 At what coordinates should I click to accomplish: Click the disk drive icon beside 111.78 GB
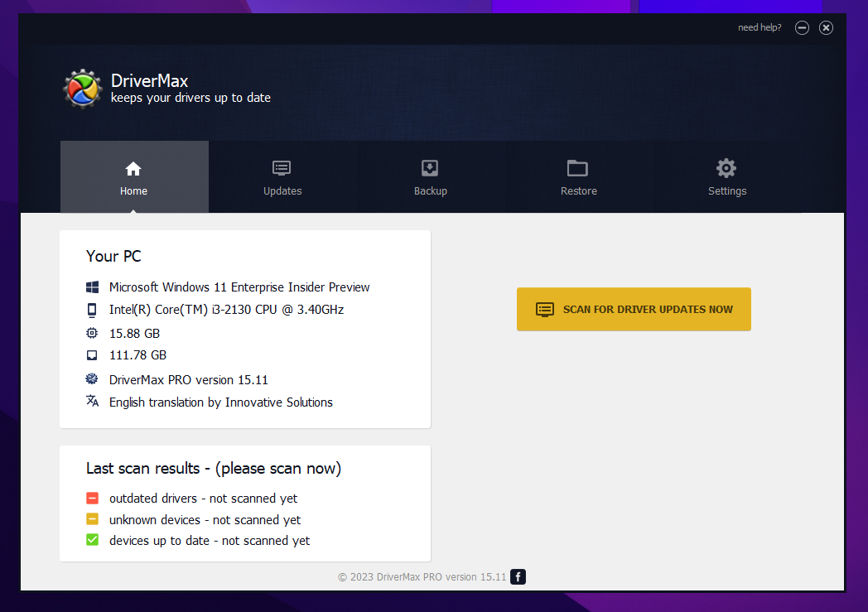[x=92, y=355]
